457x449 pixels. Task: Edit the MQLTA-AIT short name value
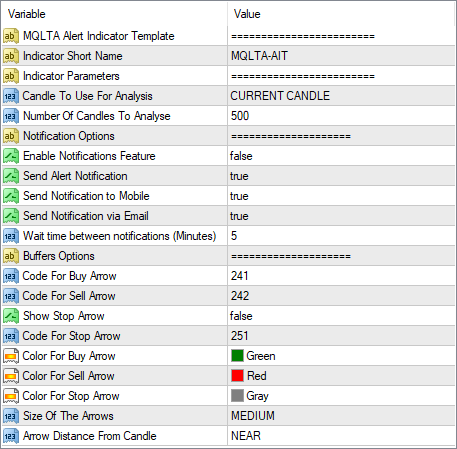[x=259, y=56]
